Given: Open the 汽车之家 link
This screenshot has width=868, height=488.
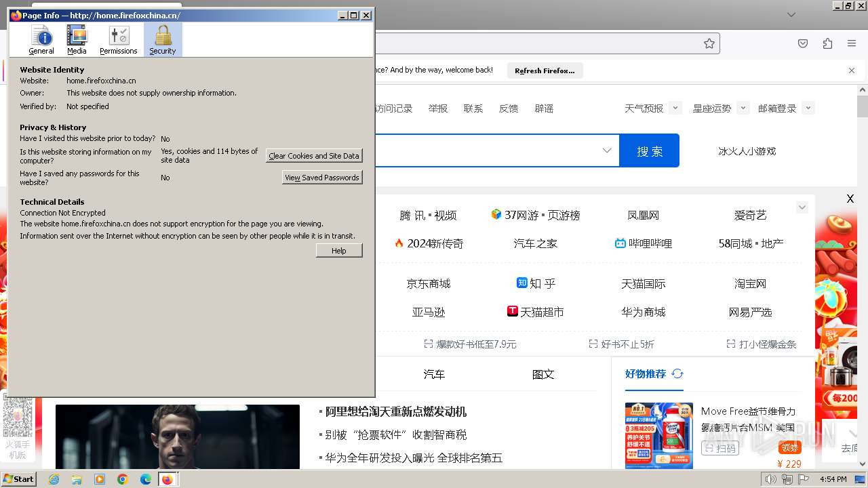Looking at the screenshot, I should click(536, 243).
